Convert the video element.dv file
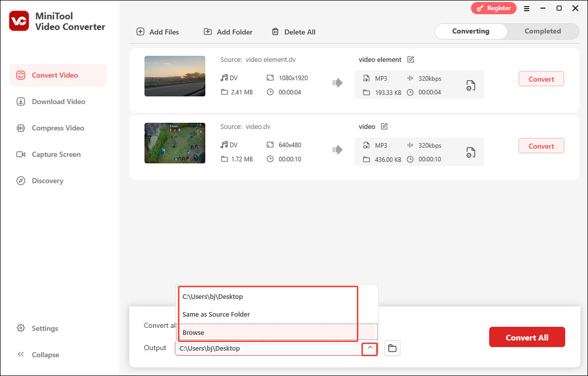The width and height of the screenshot is (588, 376). (541, 79)
